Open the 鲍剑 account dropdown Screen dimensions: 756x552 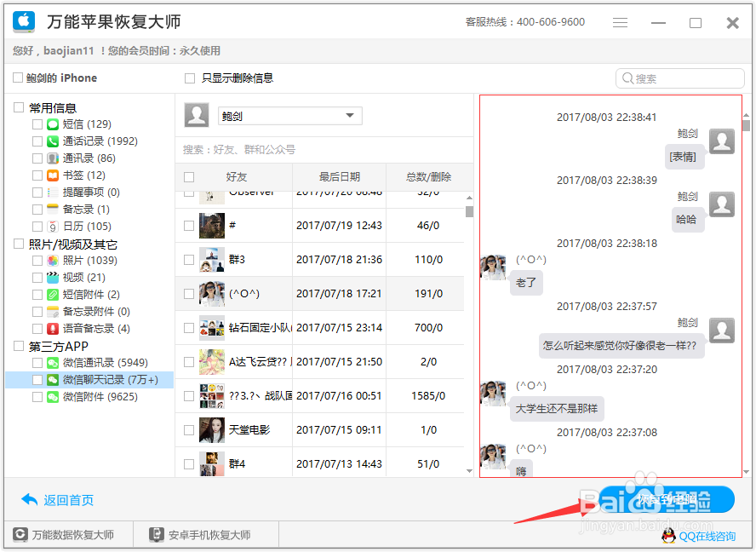pos(289,116)
